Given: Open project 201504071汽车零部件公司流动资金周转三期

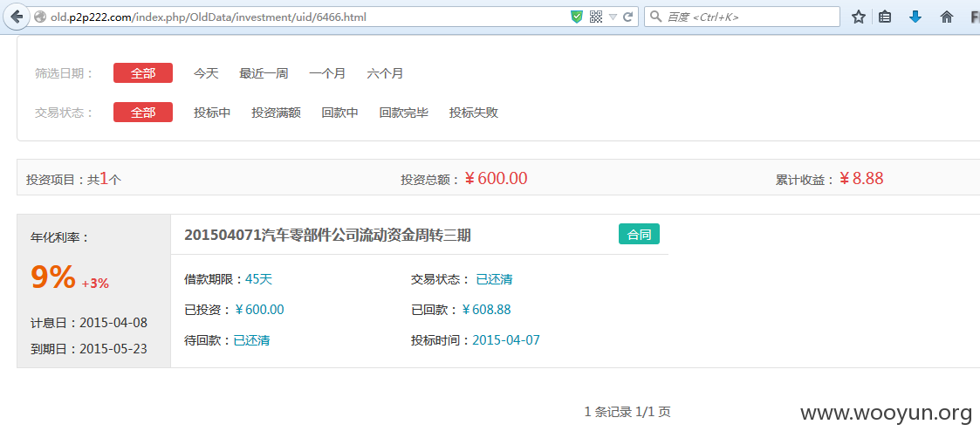Looking at the screenshot, I should click(327, 235).
